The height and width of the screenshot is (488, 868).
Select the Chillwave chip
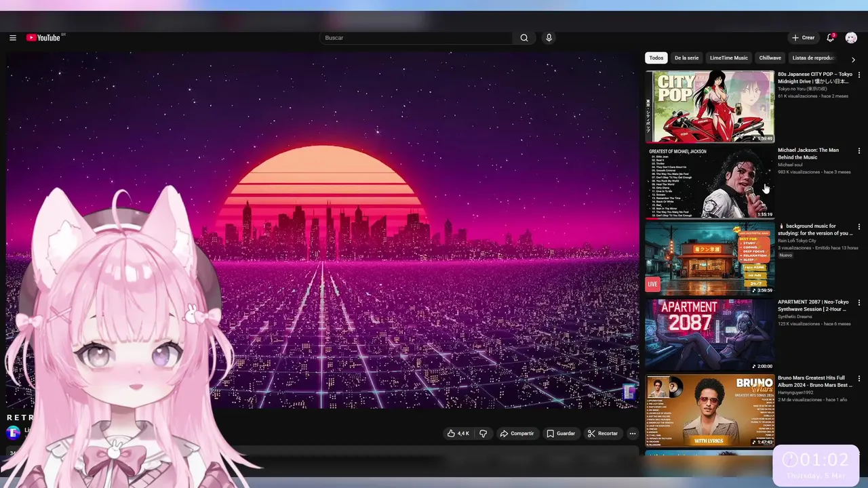tap(770, 58)
